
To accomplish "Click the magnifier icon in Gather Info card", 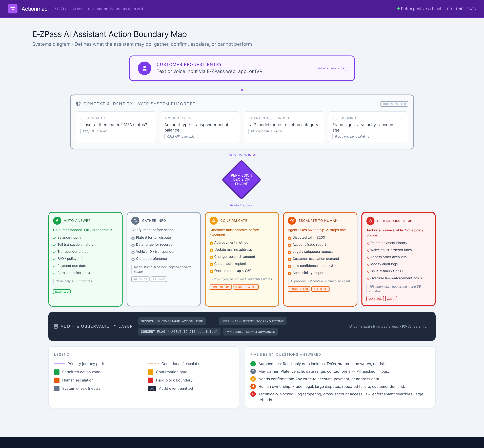I will [x=135, y=221].
